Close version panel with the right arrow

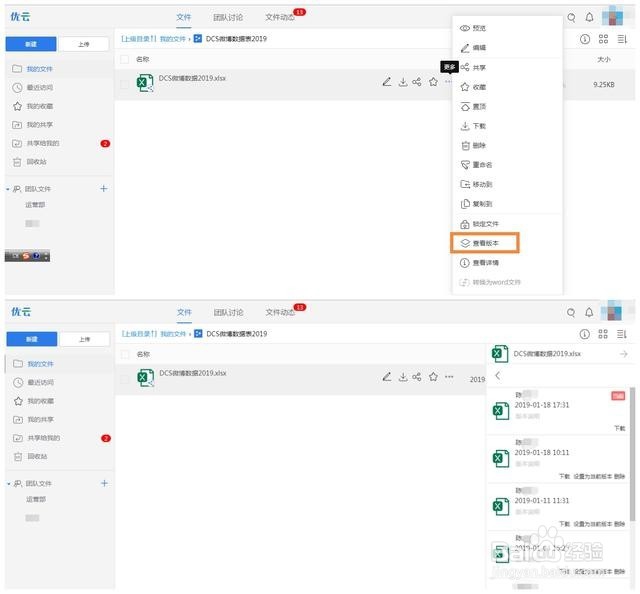623,354
